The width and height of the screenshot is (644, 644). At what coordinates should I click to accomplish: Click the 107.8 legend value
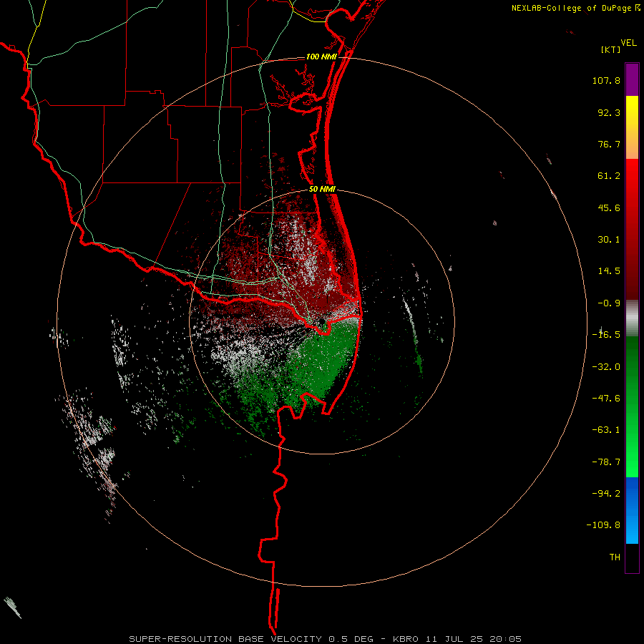tap(606, 80)
